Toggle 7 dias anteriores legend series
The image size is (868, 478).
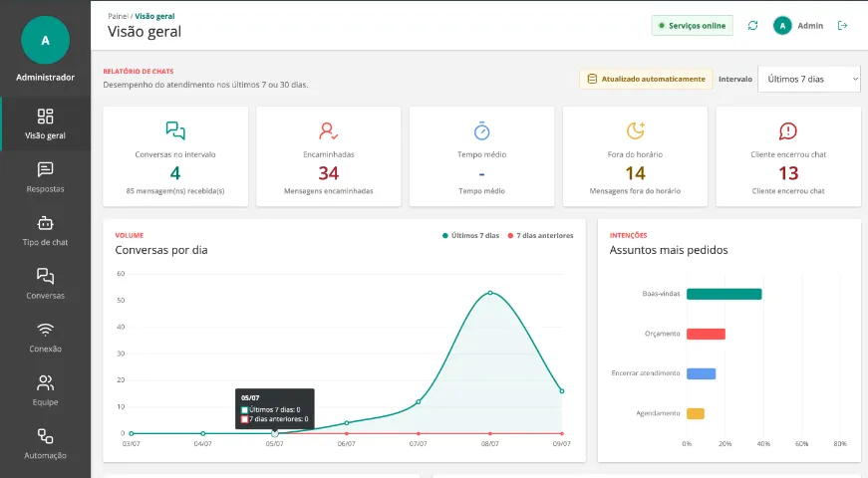(x=540, y=236)
